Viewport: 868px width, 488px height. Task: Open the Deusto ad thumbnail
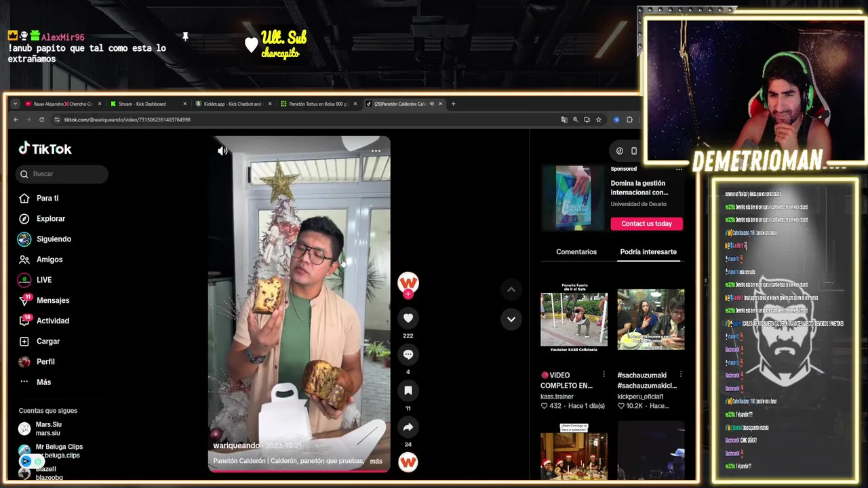tap(574, 198)
